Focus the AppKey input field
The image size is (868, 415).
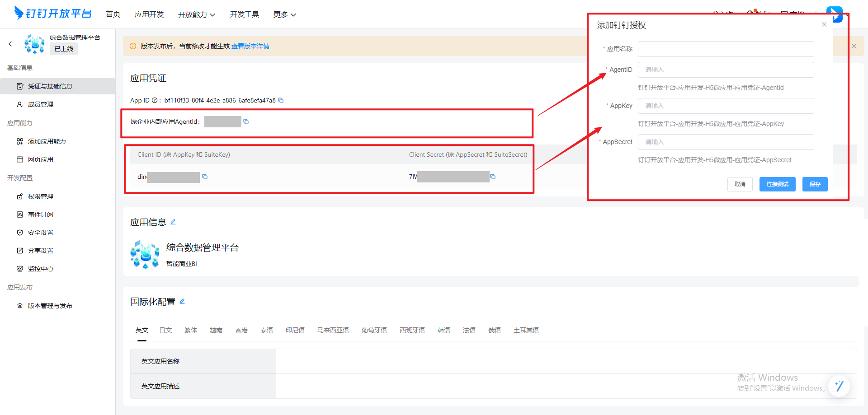726,106
